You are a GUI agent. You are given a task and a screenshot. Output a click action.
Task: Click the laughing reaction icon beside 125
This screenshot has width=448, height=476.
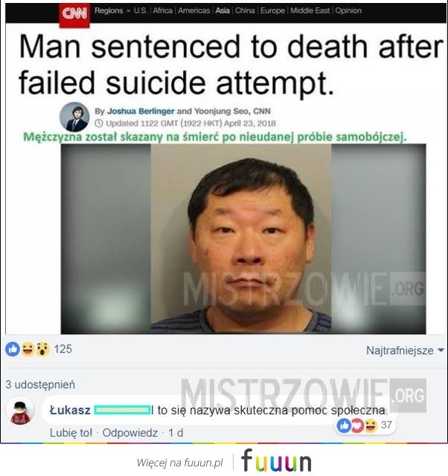[x=28, y=349]
